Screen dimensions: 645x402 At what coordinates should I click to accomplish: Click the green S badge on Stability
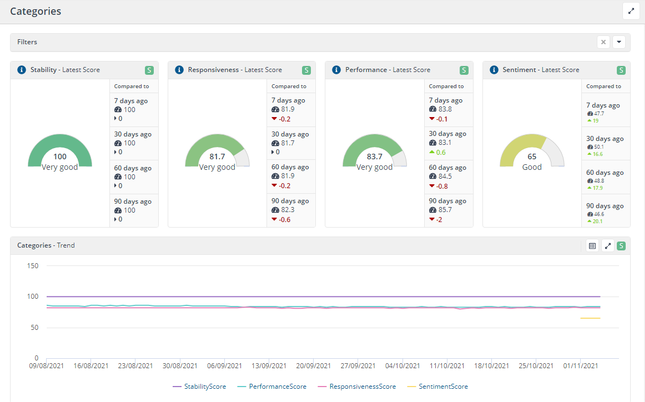pyautogui.click(x=150, y=70)
